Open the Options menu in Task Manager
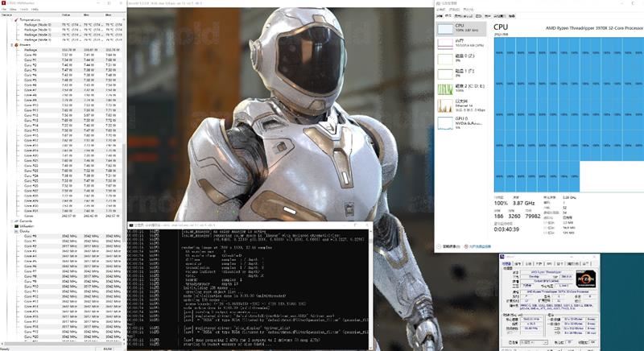Image resolution: width=644 pixels, height=351 pixels. [453, 9]
